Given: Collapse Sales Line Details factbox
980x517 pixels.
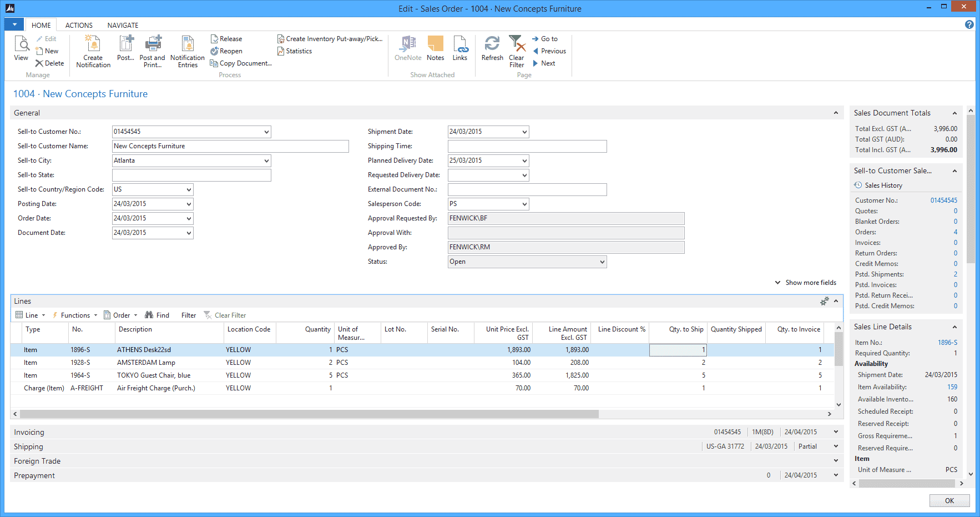Looking at the screenshot, I should pos(954,327).
